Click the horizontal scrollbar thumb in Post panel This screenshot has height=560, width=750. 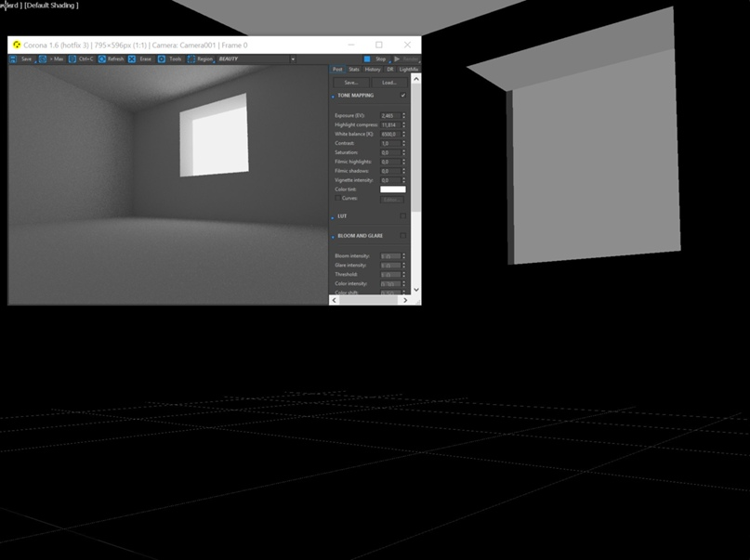coord(368,300)
